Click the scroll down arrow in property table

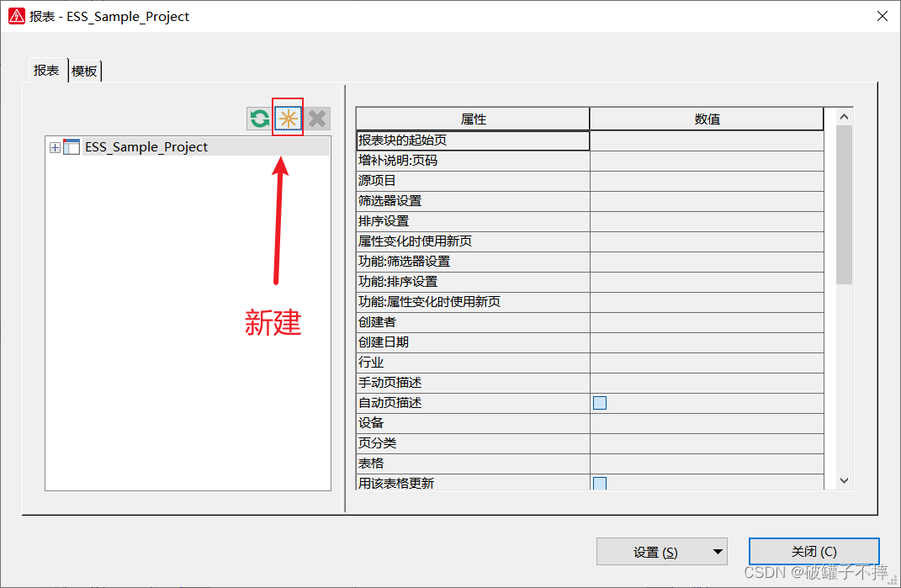844,480
